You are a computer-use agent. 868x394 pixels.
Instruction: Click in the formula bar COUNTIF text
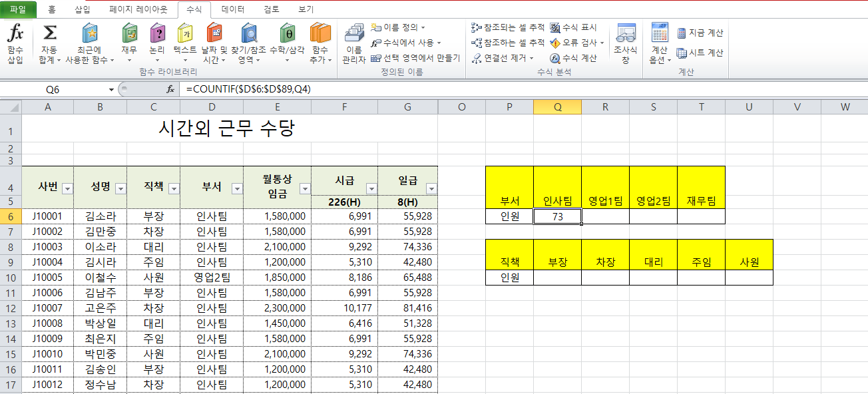click(x=248, y=89)
